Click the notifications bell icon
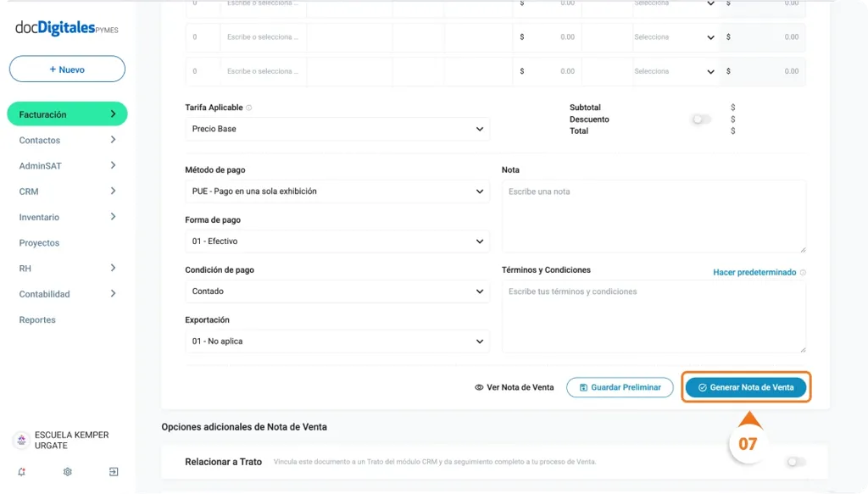Image resolution: width=868 pixels, height=494 pixels. pyautogui.click(x=21, y=472)
